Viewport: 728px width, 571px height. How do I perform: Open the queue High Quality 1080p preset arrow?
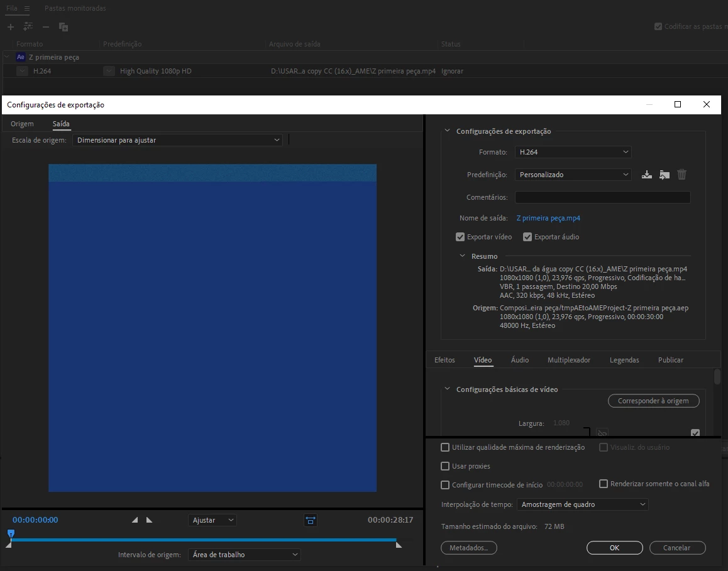(x=109, y=71)
